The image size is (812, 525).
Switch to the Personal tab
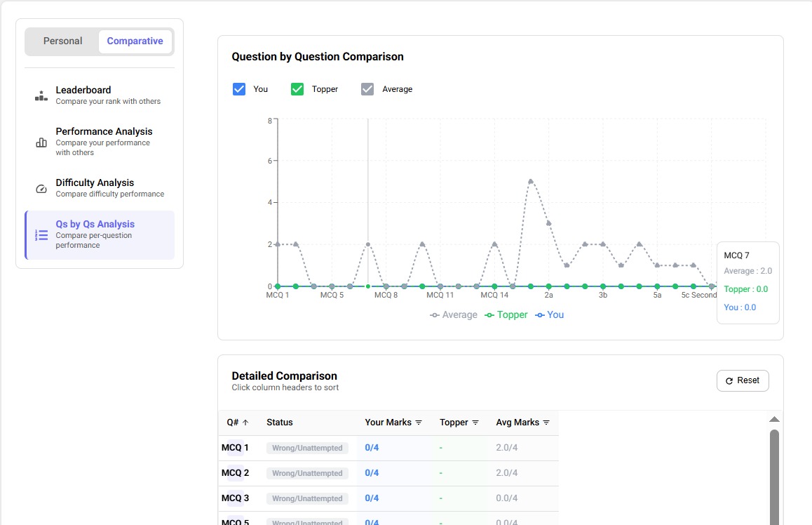(x=62, y=41)
